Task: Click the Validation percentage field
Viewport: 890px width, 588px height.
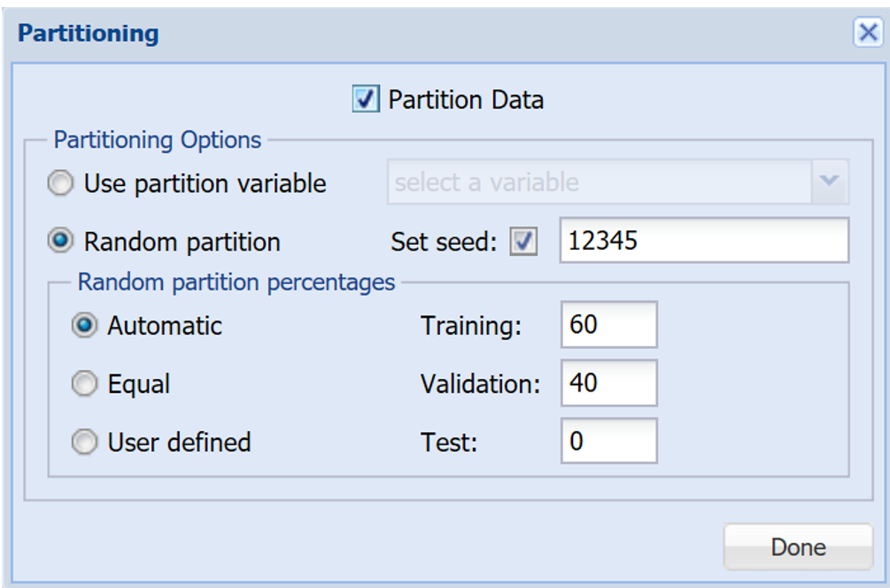Action: coord(608,383)
